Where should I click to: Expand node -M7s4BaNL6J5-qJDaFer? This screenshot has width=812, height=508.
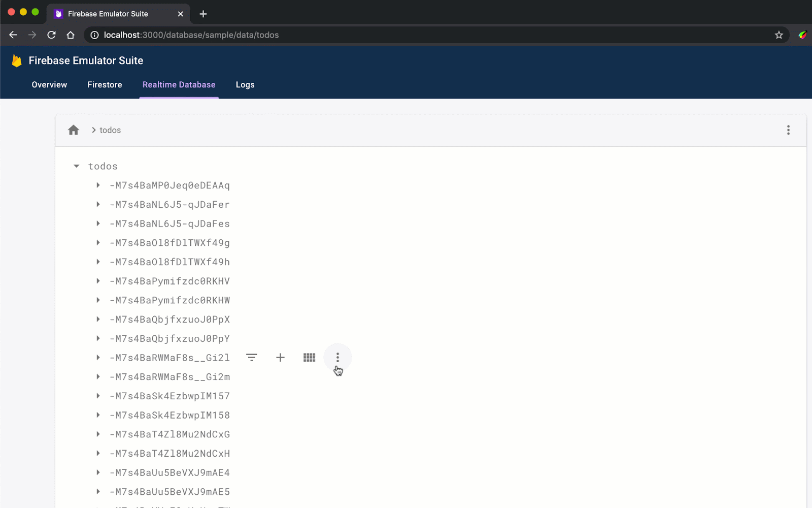[98, 205]
